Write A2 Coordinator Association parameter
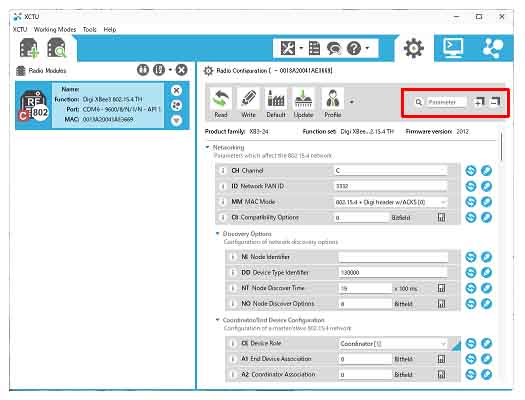Viewport: 525px width, 400px height. click(486, 374)
